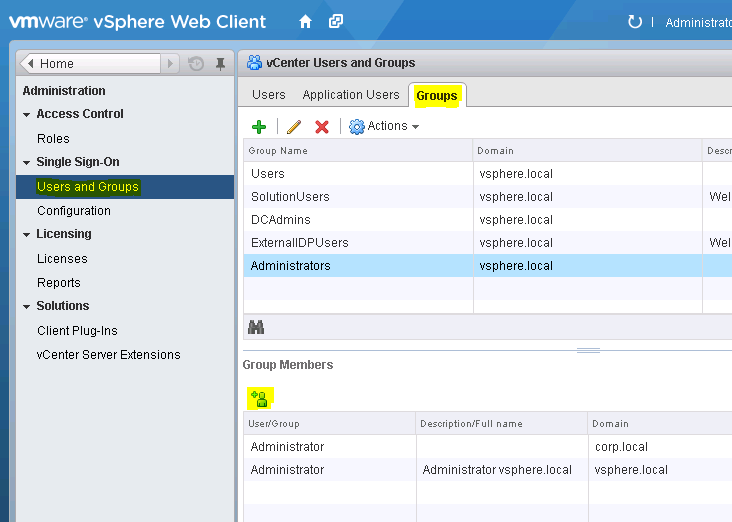Collapse the Solutions section

coord(27,306)
